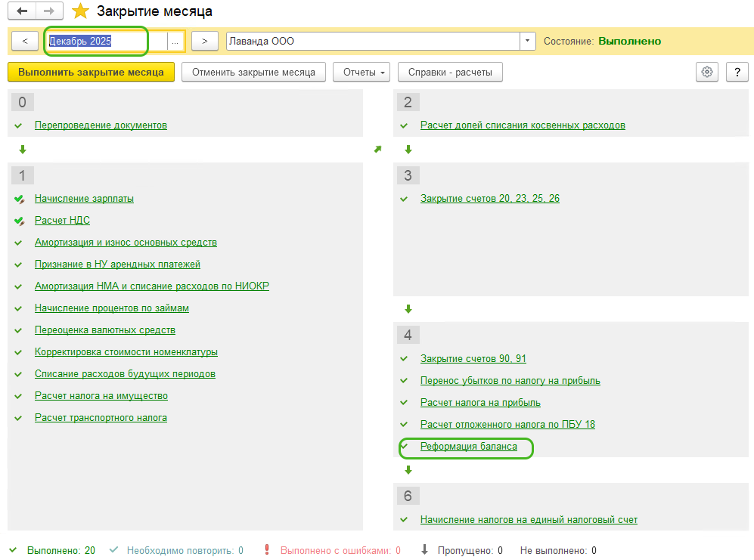Open Закрытие счетов 20, 23, 25, 26
This screenshot has width=754, height=560.
(x=489, y=199)
